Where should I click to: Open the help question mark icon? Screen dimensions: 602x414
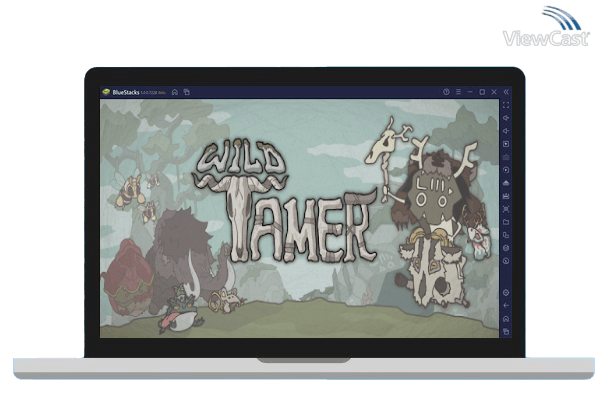[446, 92]
